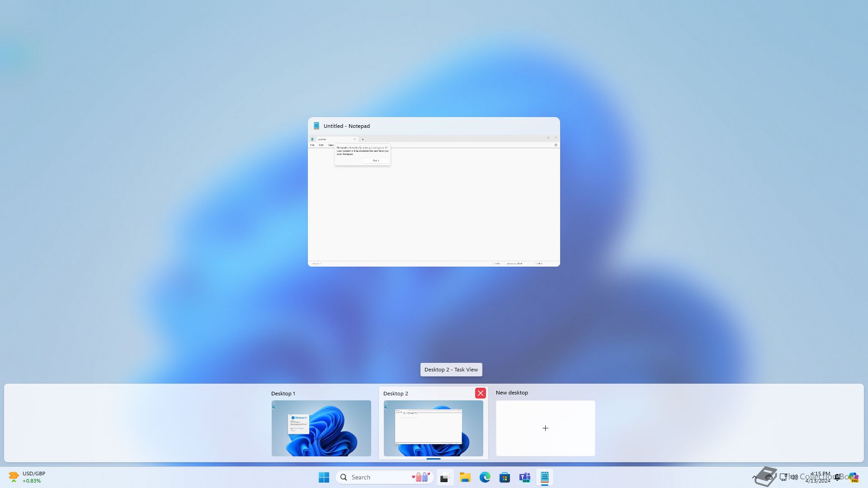Screen dimensions: 868x488
Task: Open the network status tray icon
Action: point(783,477)
